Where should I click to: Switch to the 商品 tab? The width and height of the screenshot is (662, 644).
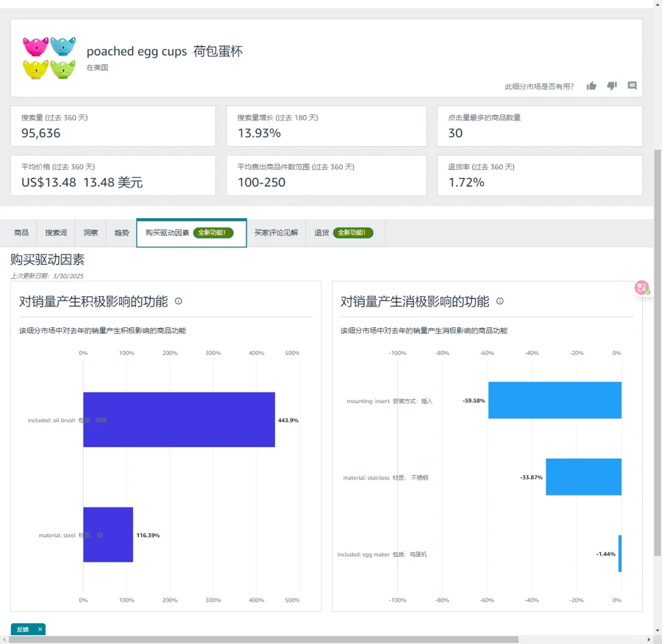[21, 233]
